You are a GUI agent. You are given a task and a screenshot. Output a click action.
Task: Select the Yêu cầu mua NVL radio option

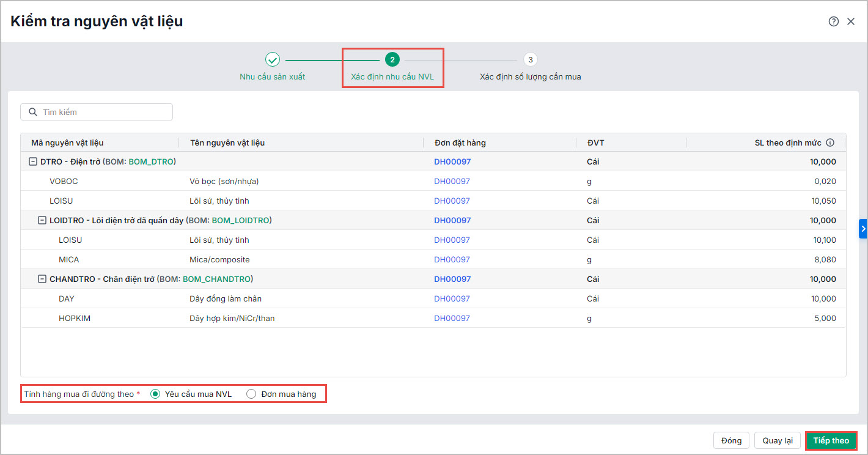(x=155, y=394)
